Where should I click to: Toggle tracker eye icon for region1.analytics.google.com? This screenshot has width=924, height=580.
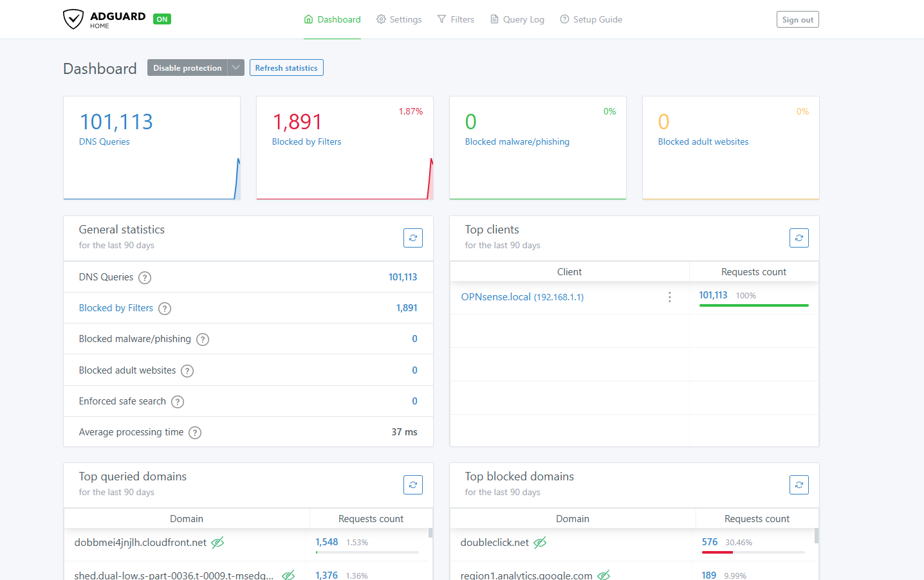(x=604, y=575)
